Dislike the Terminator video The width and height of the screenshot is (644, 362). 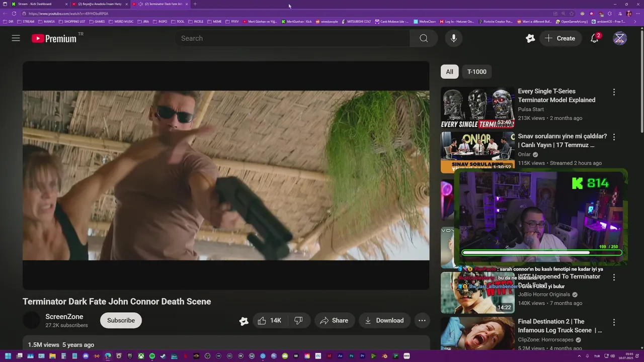tap(298, 320)
